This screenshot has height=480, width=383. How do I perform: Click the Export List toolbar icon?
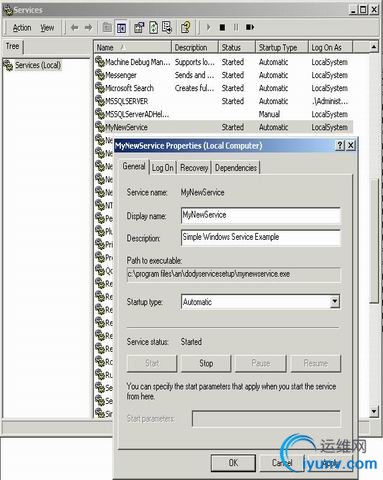click(167, 27)
